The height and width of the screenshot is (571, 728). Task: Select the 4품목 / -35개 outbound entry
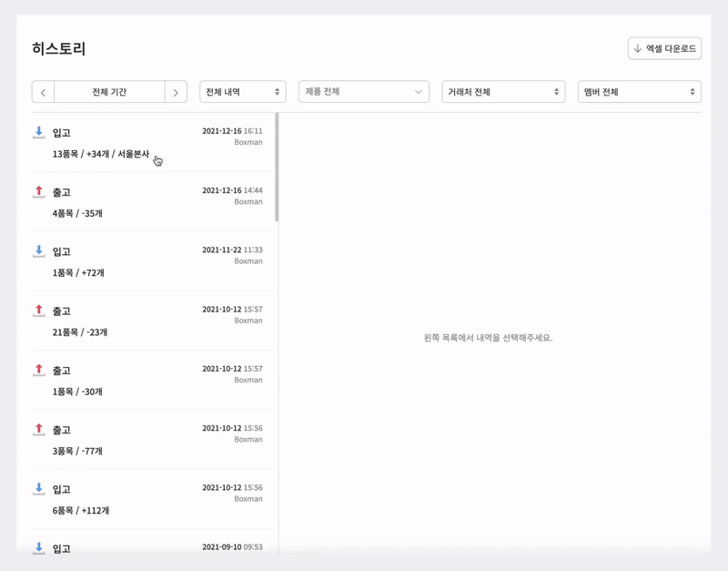[78, 214]
